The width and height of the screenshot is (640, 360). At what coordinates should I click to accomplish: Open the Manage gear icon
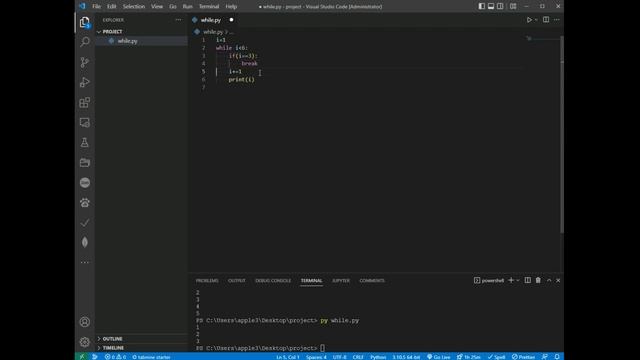pyautogui.click(x=84, y=342)
